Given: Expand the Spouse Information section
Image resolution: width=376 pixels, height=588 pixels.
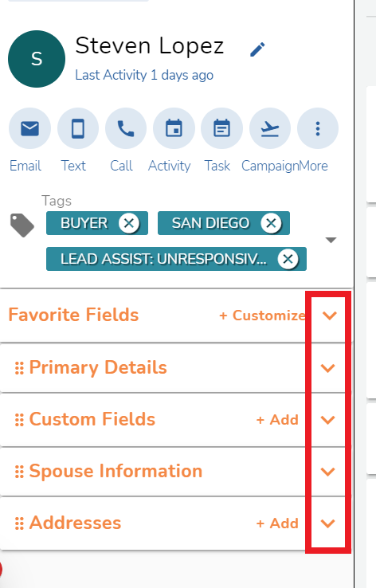Looking at the screenshot, I should point(328,472).
